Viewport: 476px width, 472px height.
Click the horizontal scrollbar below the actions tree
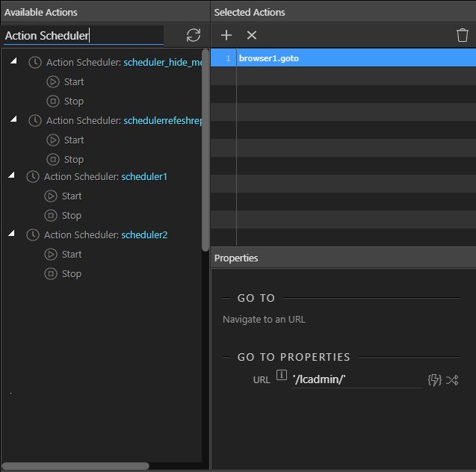coord(75,465)
